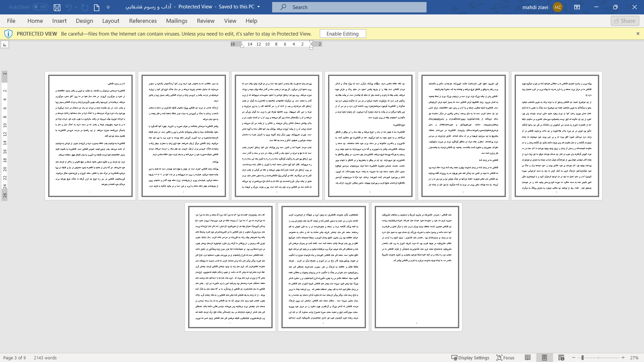The width and height of the screenshot is (644, 362).
Task: Click the search magnifier icon
Action: pos(284,7)
